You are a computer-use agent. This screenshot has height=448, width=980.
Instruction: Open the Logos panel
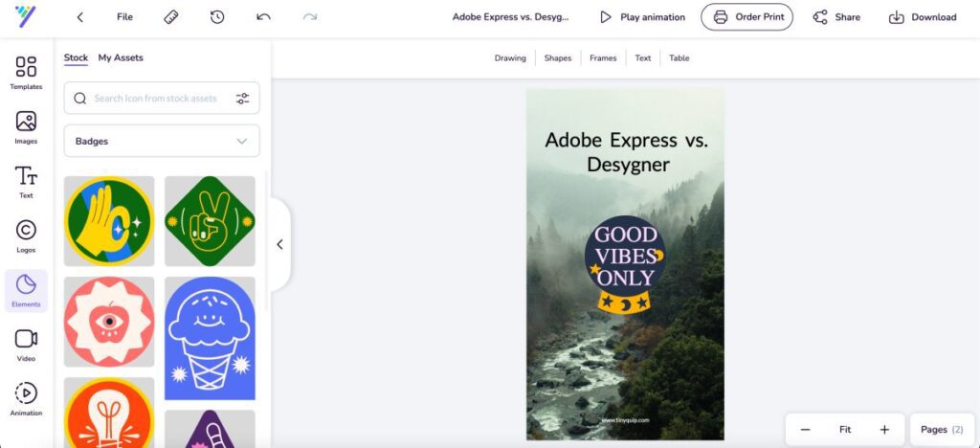coord(26,235)
